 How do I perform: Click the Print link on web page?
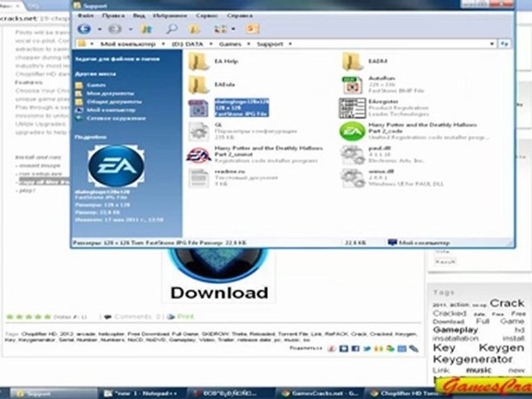click(x=186, y=316)
